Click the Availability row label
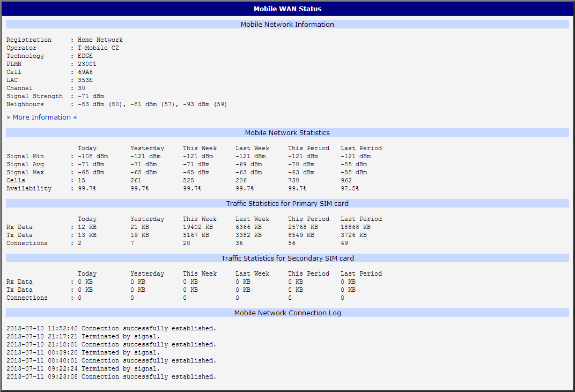The height and width of the screenshot is (392, 575). click(x=29, y=189)
